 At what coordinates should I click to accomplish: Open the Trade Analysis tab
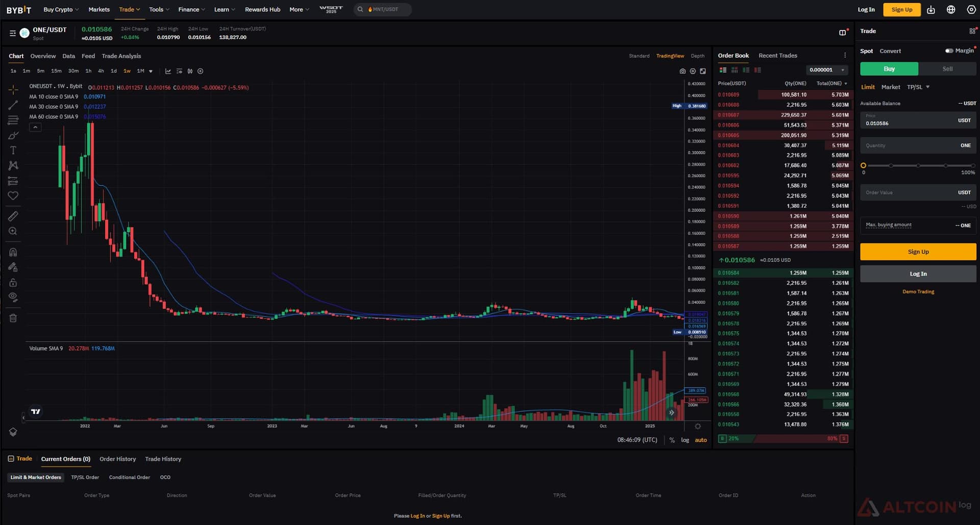121,56
